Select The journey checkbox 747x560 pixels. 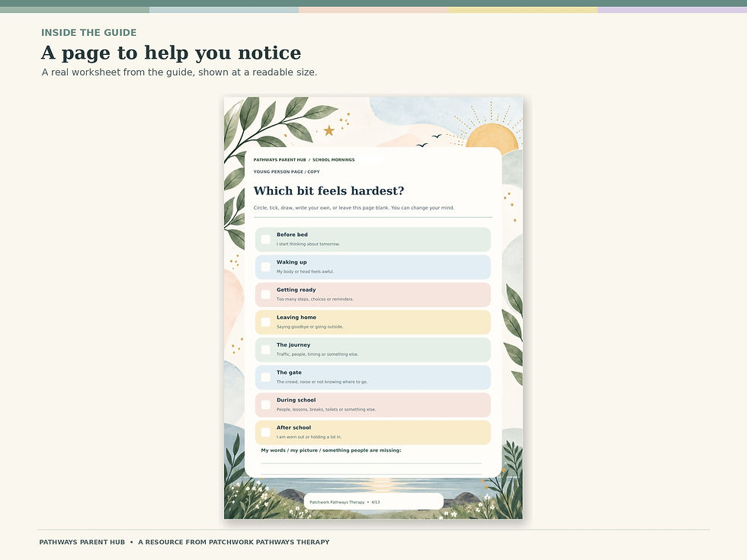coord(266,350)
